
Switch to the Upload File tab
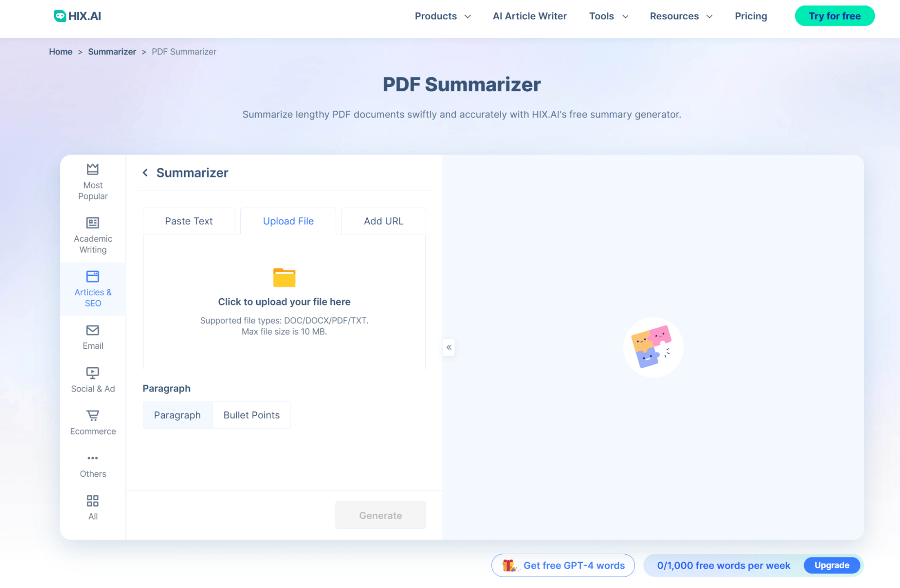(x=288, y=221)
